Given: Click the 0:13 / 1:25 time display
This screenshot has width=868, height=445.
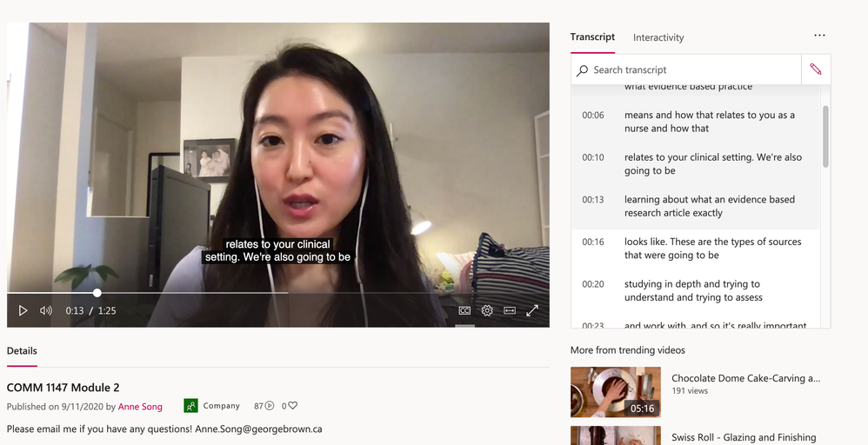Looking at the screenshot, I should [90, 310].
